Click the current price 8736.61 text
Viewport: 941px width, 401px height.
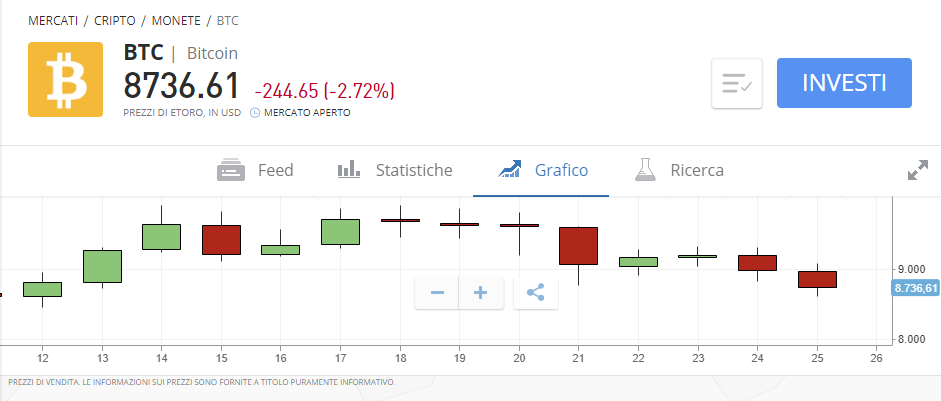tap(181, 86)
